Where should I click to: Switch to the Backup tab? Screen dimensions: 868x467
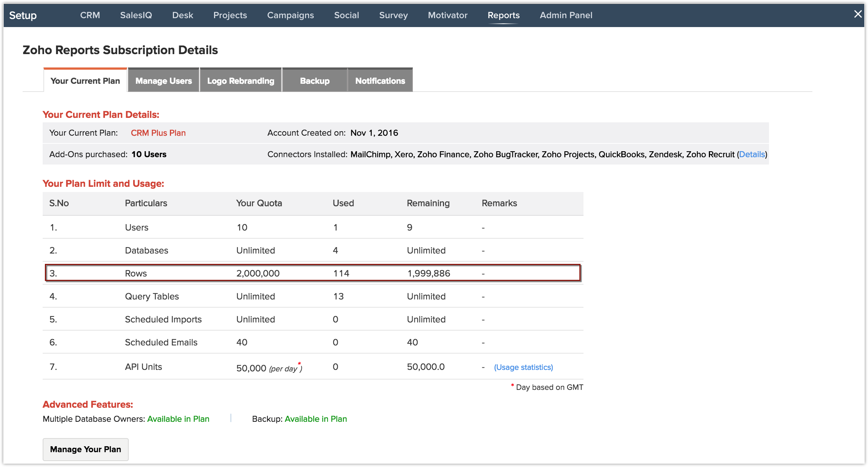click(x=315, y=80)
